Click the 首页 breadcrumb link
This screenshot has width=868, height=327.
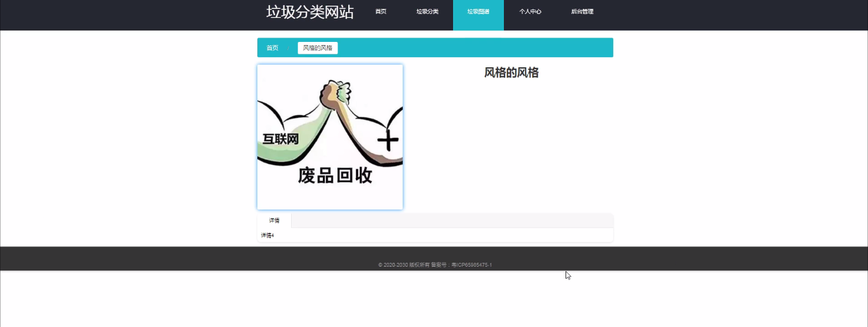[272, 48]
